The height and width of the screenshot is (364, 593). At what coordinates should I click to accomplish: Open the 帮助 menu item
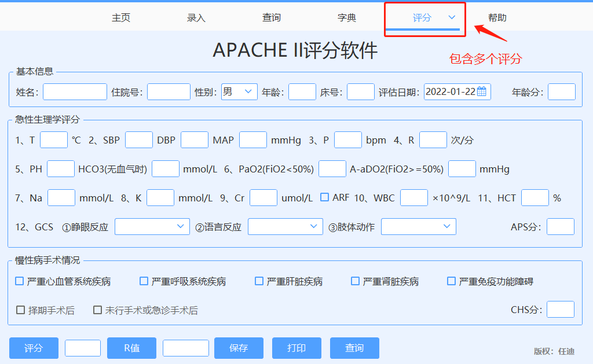(497, 17)
